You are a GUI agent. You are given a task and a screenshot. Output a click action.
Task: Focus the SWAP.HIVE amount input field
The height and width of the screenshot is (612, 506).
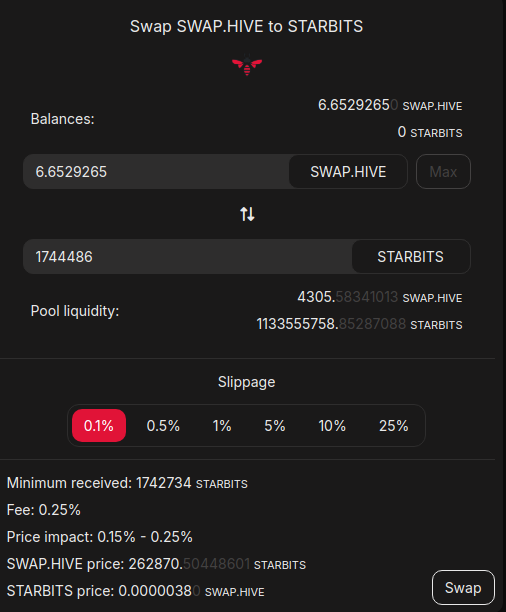156,172
